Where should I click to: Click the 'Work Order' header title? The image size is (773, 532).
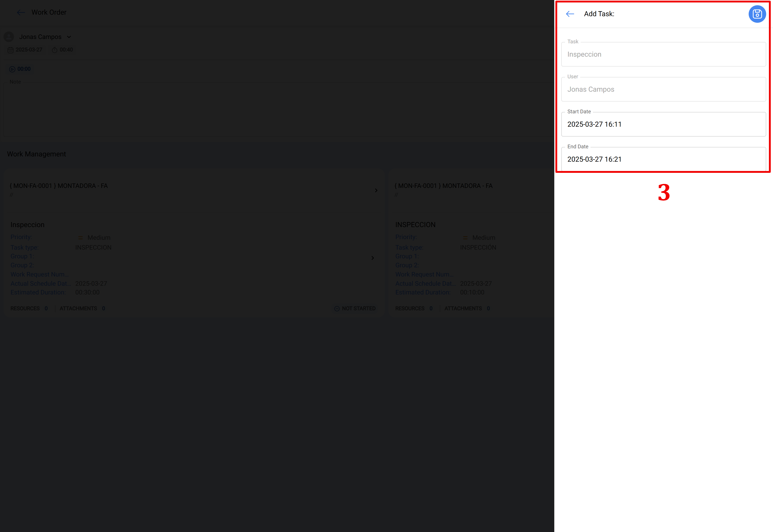(x=49, y=12)
